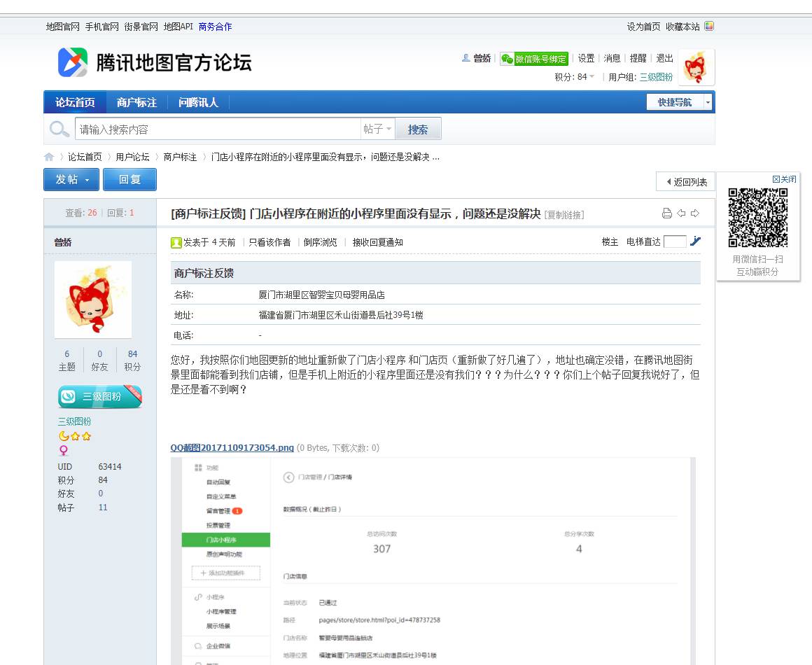Click the author name 曾娇 in sidebar
812x665 pixels.
(x=63, y=242)
